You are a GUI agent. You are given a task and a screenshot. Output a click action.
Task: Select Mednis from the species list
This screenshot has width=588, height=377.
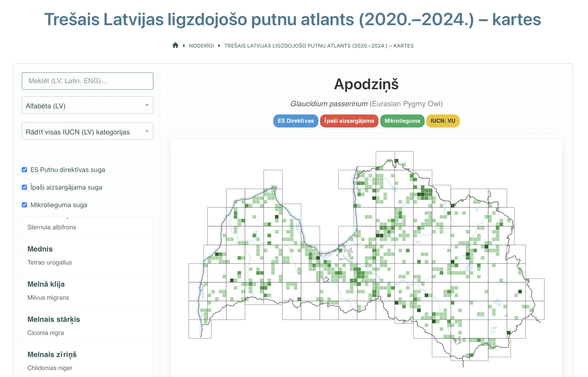40,249
